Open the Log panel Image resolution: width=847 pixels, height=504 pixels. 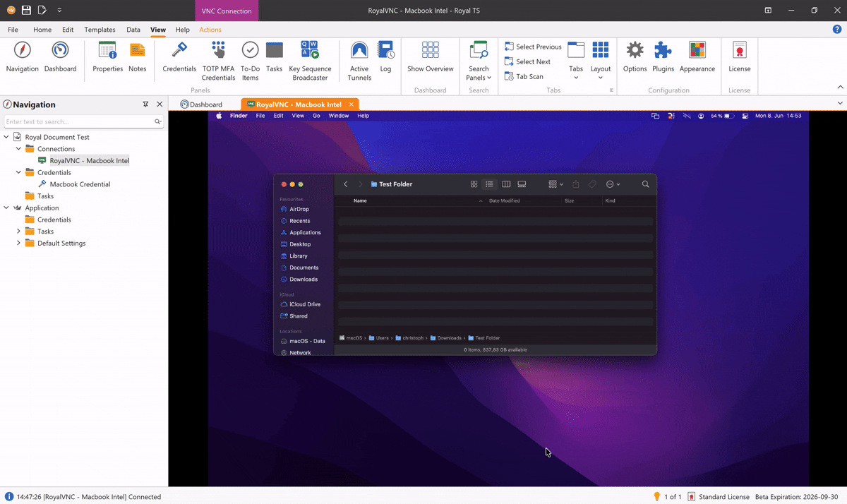(x=385, y=57)
